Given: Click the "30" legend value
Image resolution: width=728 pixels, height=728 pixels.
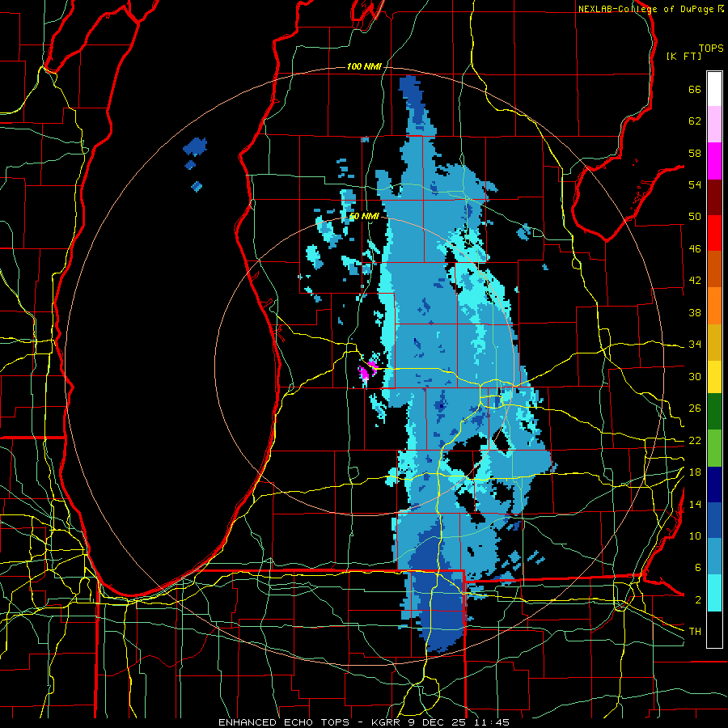Looking at the screenshot, I should point(695,376).
